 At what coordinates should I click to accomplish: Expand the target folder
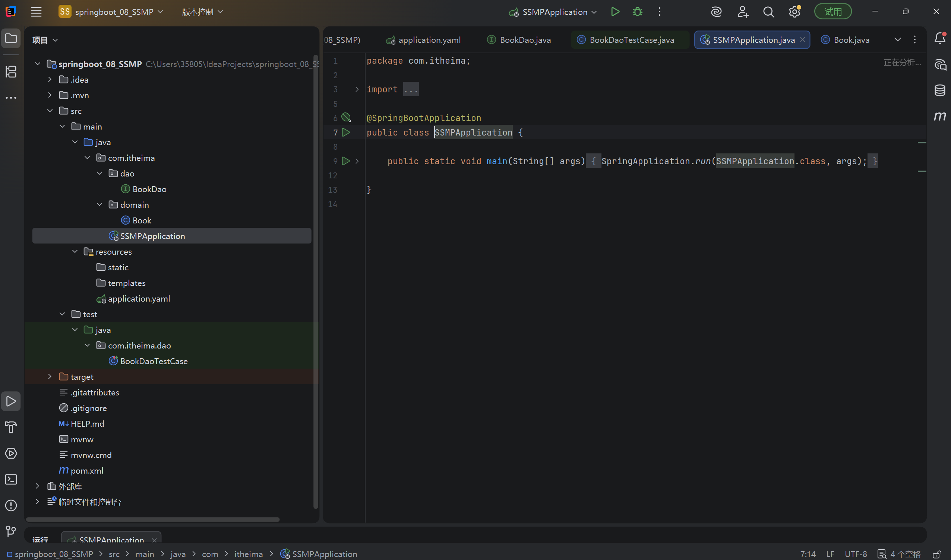tap(50, 376)
